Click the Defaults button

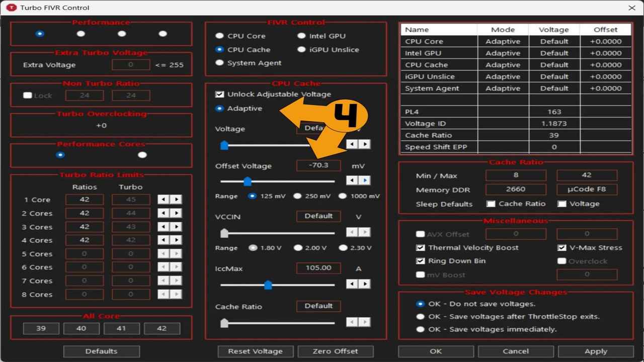tap(101, 351)
